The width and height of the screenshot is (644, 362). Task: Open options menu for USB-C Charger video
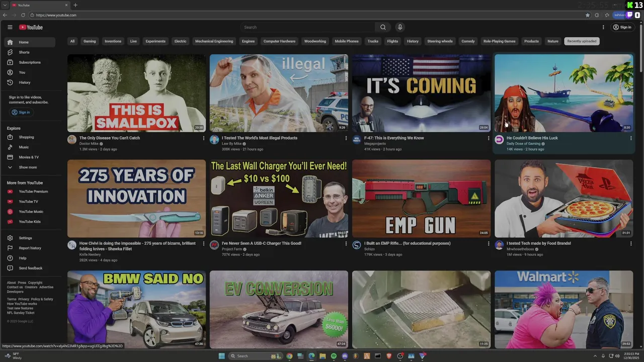coord(346,244)
